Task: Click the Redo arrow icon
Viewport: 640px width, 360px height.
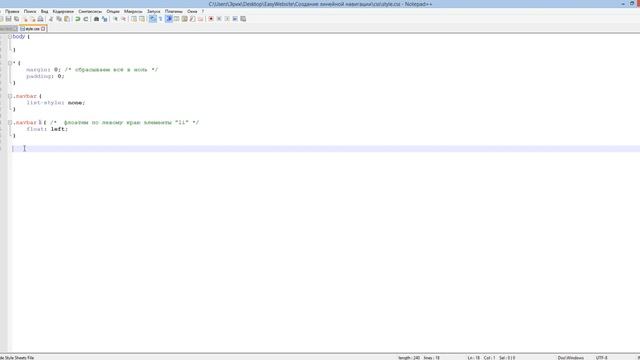Action: (86, 19)
